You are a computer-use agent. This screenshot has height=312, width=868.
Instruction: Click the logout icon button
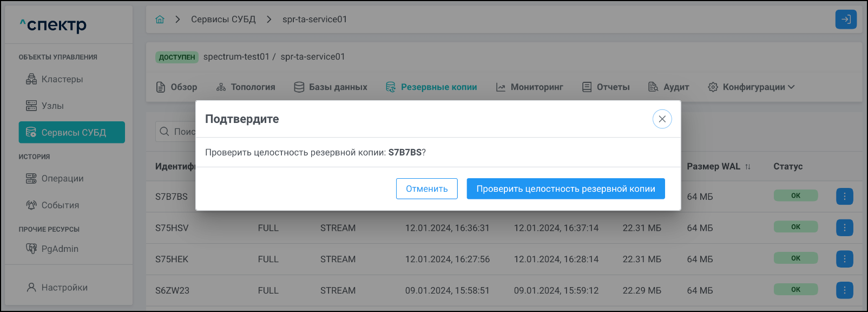846,19
